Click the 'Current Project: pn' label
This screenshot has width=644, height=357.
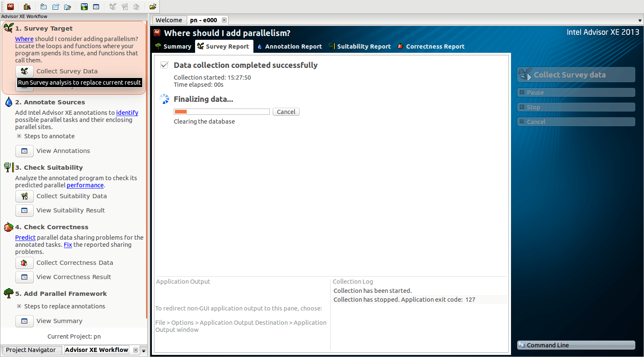pyautogui.click(x=74, y=336)
